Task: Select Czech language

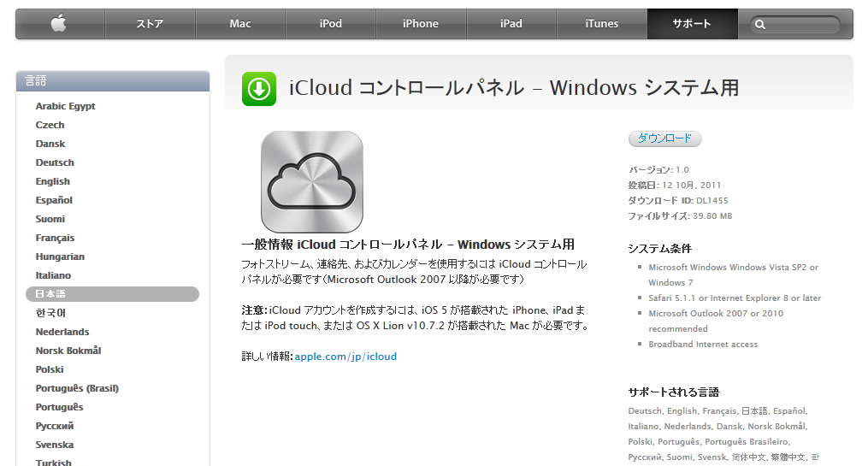Action: [50, 125]
